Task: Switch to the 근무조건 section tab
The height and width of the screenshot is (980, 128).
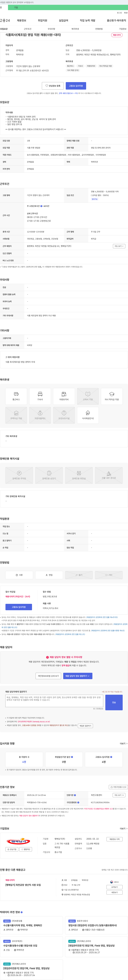Action: click(x=28, y=29)
